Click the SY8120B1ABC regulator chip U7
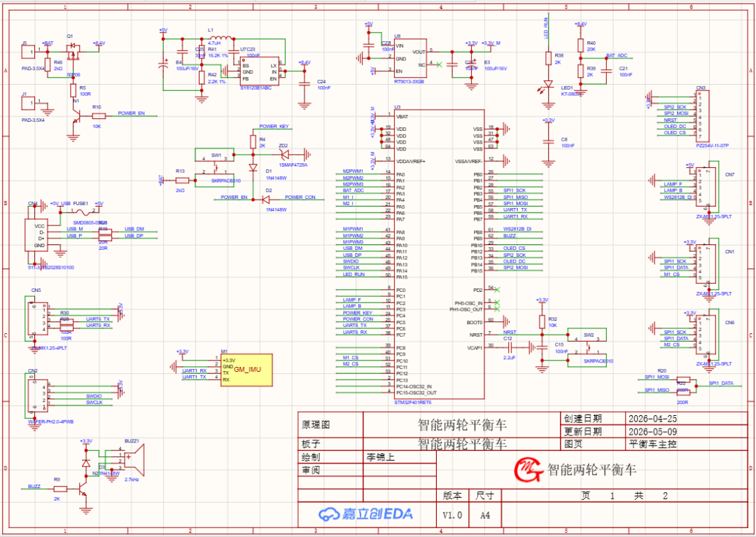The image size is (756, 537). pos(260,72)
